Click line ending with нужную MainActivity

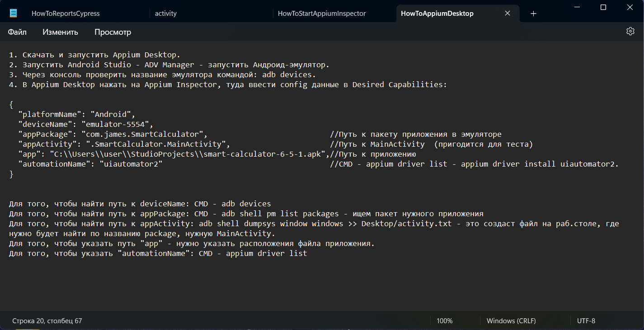coord(141,233)
